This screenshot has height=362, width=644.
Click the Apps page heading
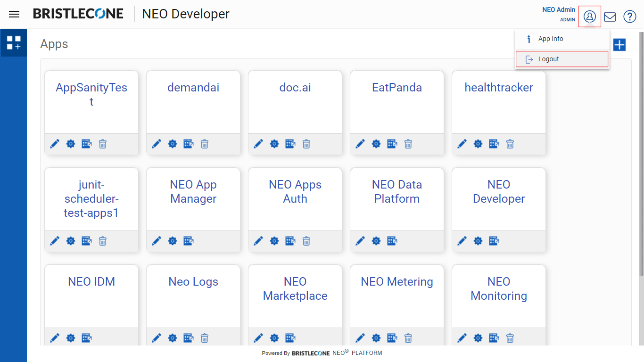(x=54, y=44)
